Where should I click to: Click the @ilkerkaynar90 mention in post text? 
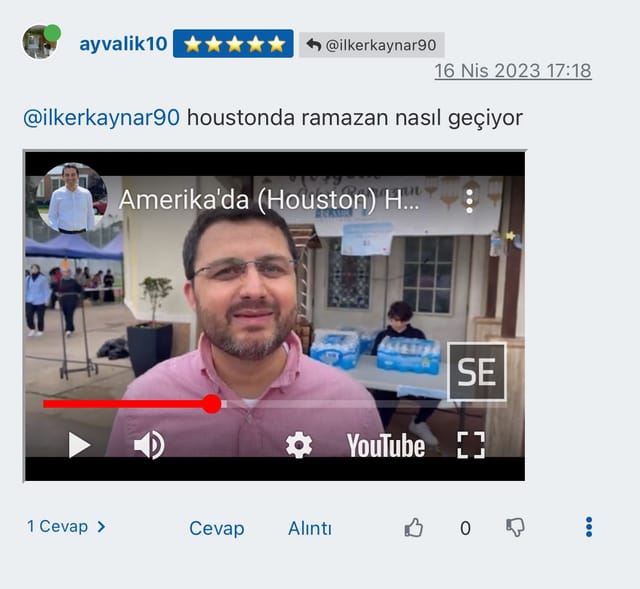click(x=101, y=118)
